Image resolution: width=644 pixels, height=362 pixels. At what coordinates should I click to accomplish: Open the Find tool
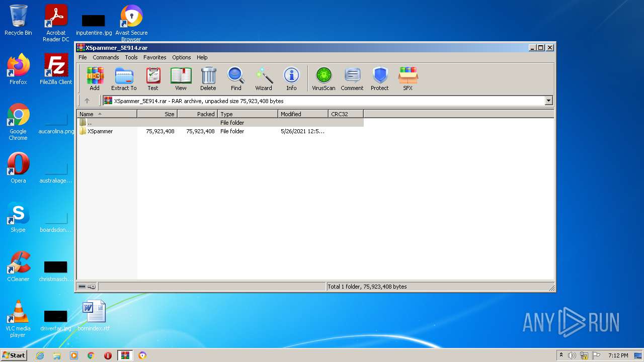[x=236, y=79]
